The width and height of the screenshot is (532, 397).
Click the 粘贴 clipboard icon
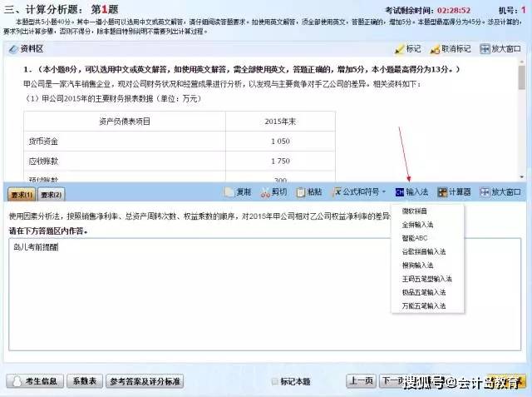click(x=301, y=192)
